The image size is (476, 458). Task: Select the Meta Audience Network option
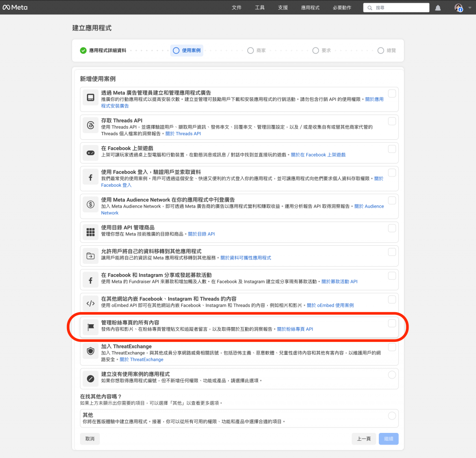coord(392,201)
